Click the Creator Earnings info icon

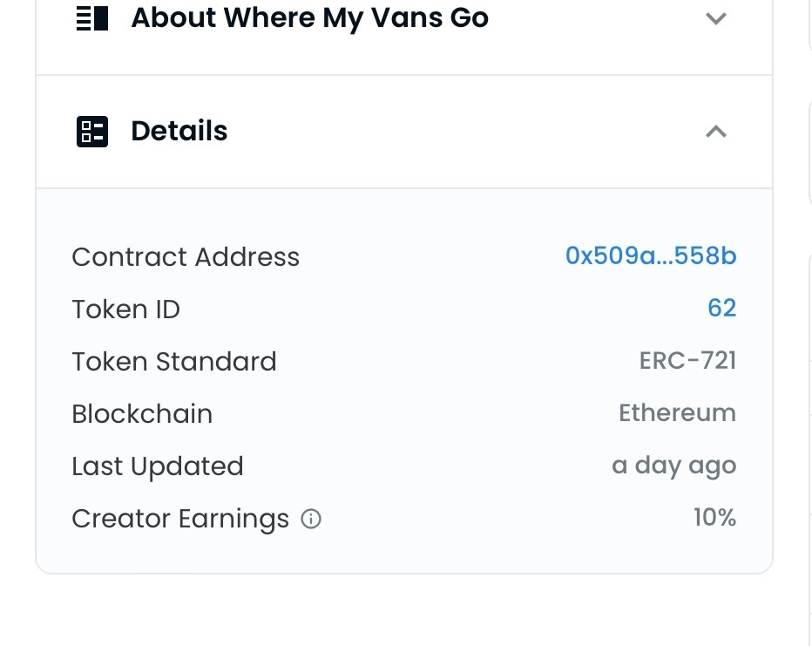(x=311, y=519)
